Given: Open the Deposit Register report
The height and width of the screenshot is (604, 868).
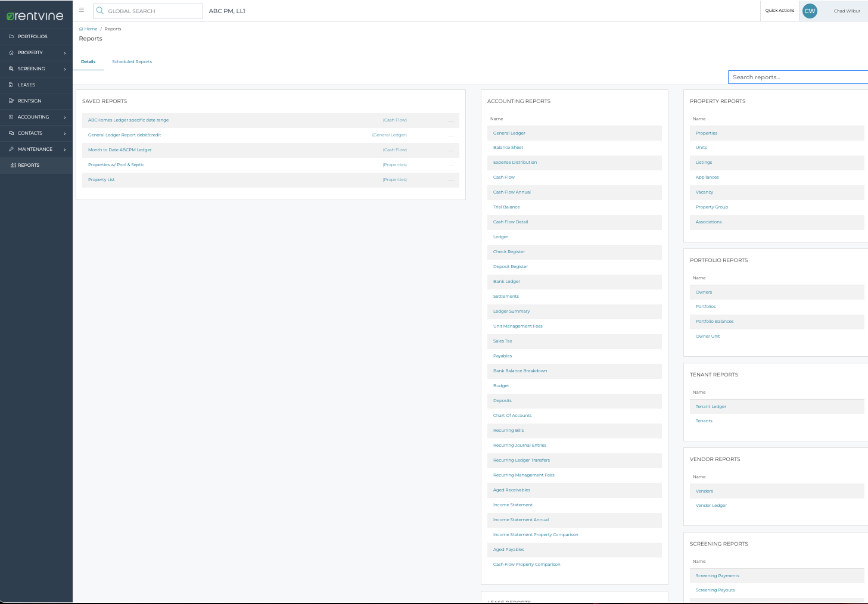Looking at the screenshot, I should point(511,266).
